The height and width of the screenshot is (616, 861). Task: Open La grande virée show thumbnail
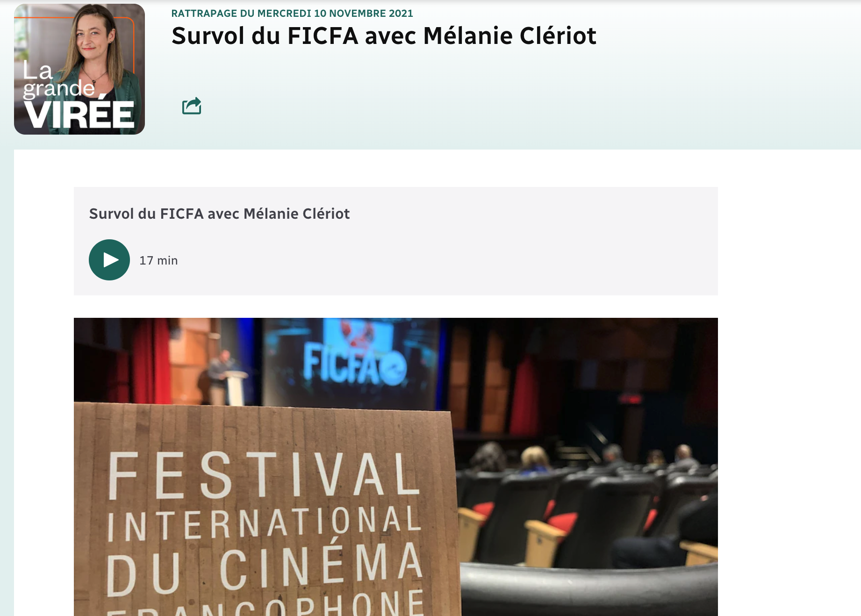(x=79, y=69)
